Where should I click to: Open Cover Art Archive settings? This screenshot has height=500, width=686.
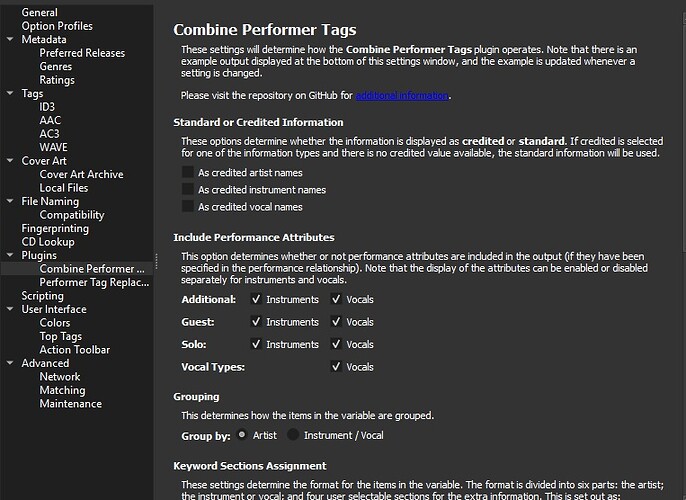[81, 174]
